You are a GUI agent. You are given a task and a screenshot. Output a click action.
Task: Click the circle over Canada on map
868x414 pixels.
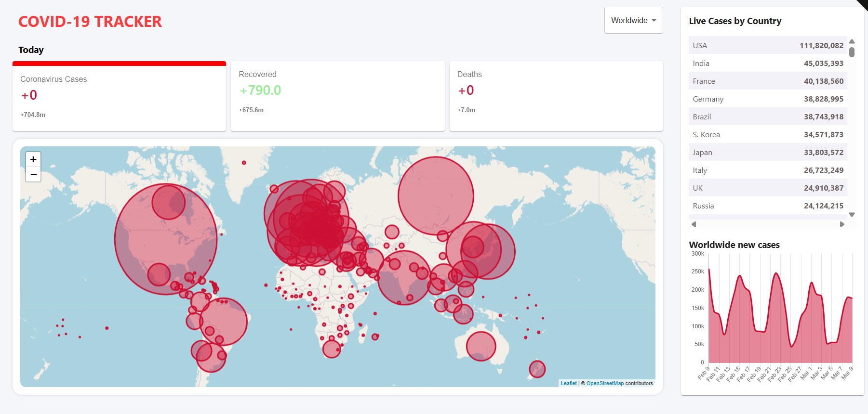[169, 202]
